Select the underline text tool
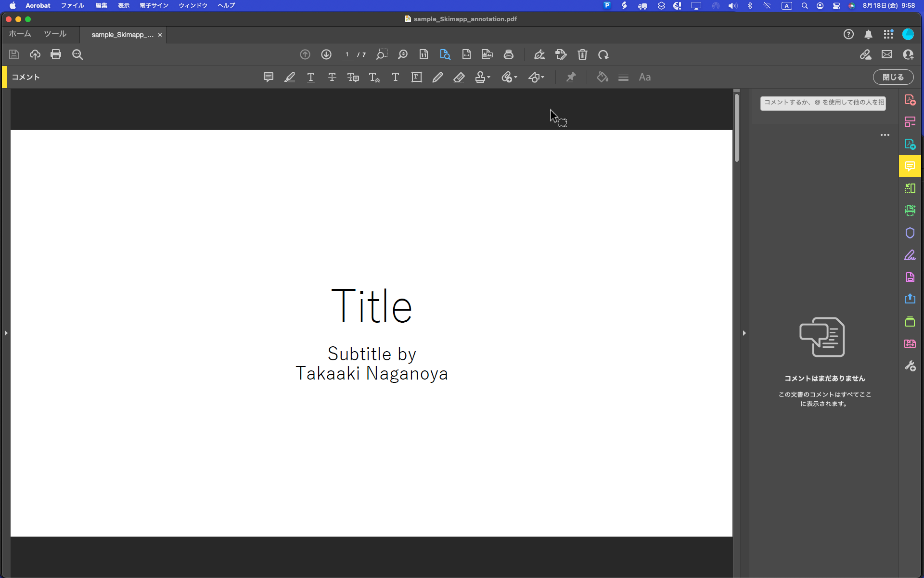 click(x=311, y=77)
